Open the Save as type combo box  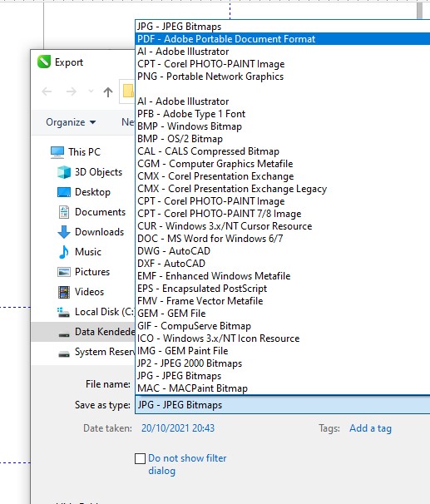tap(283, 405)
